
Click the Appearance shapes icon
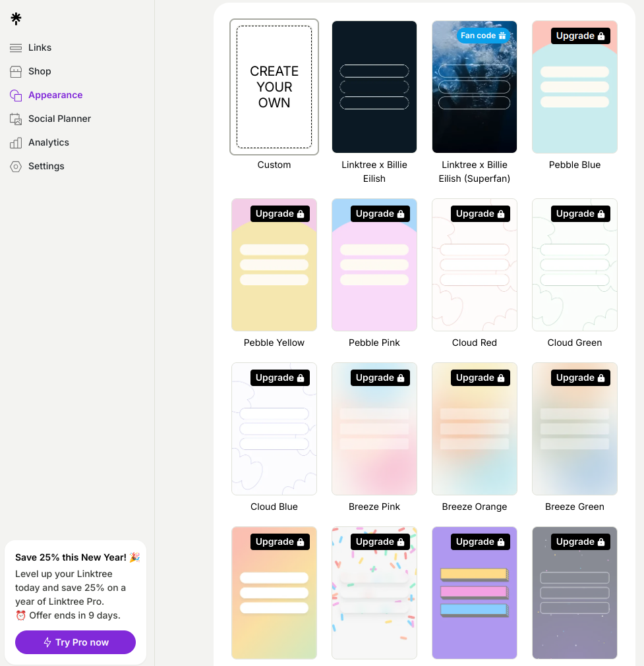point(16,95)
